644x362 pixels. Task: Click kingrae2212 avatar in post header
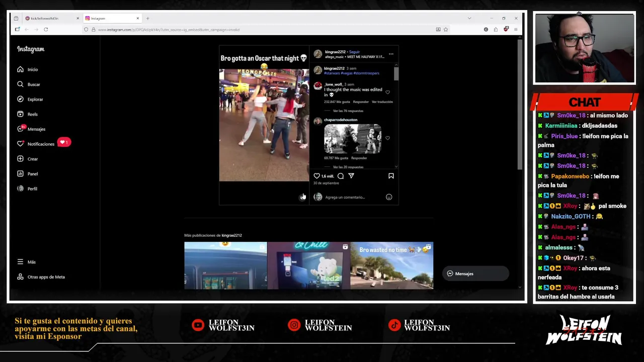pos(317,54)
